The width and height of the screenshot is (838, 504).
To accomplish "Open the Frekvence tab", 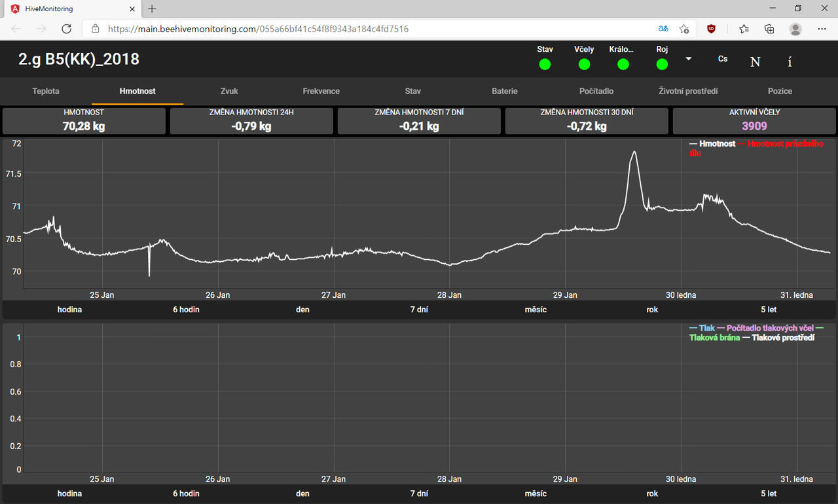I will pos(321,91).
